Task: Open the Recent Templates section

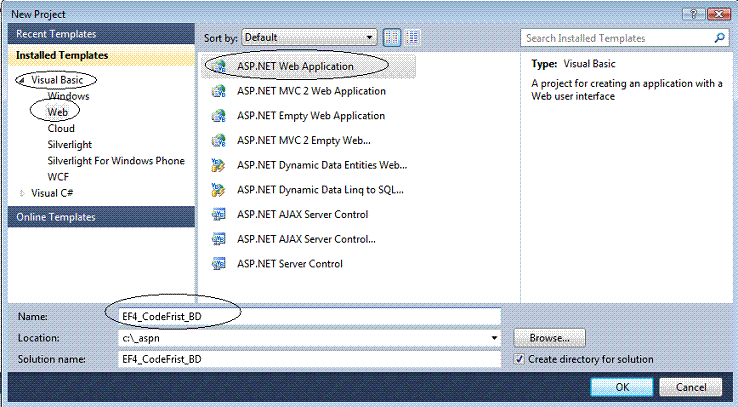Action: 101,34
